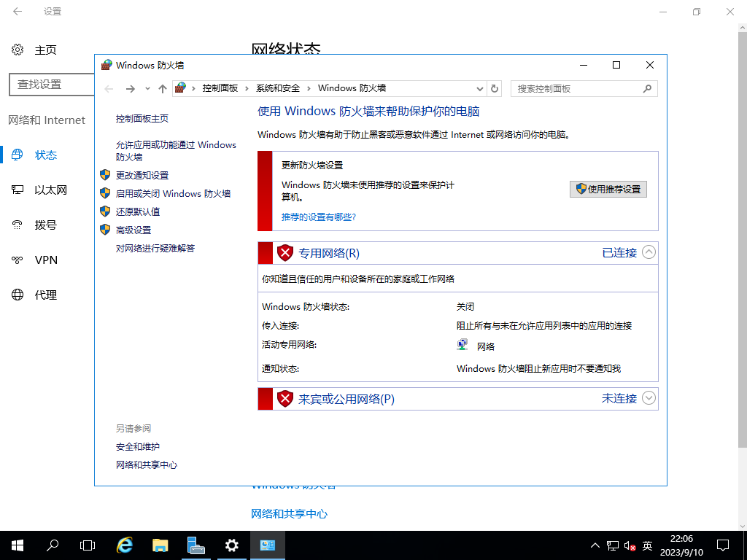Image resolution: width=747 pixels, height=560 pixels.
Task: Click shield icon beside 启用或关闭 Windows 防火墙
Action: pyautogui.click(x=105, y=192)
